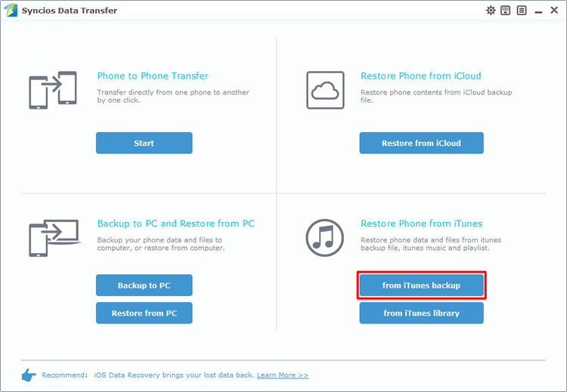
Task: Click Backup to PC and Restore from PC heading
Action: [175, 224]
